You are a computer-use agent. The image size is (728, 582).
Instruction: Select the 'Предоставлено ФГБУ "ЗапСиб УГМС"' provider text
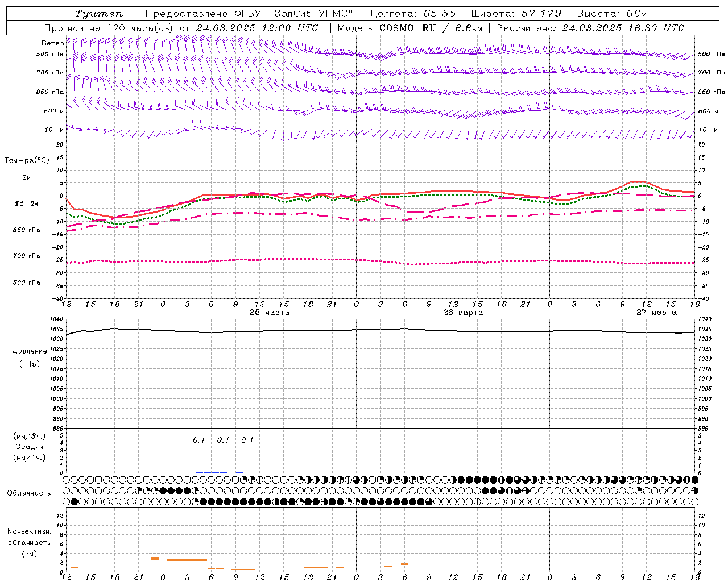249,14
